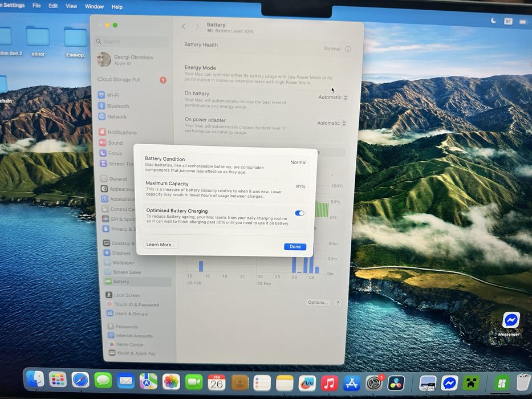Launch Music app from the Dock
Image resolution: width=532 pixels, height=399 pixels.
point(329,384)
